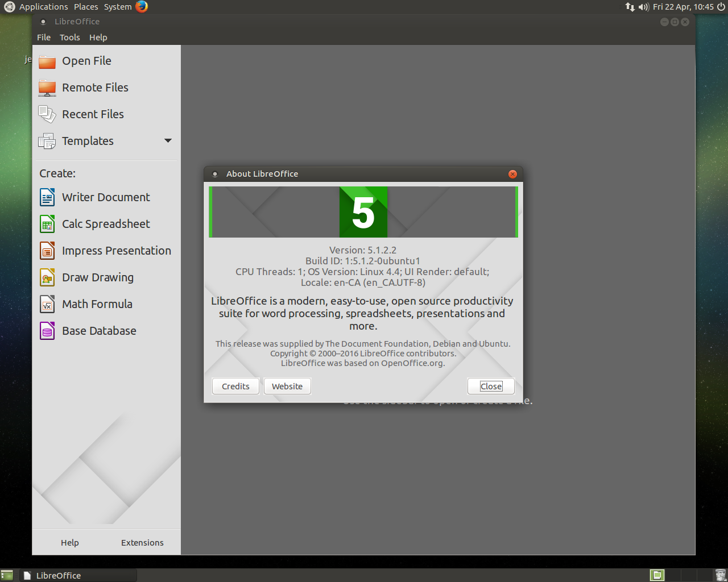Click the Writer Document icon
This screenshot has height=582, width=728.
pyautogui.click(x=47, y=197)
